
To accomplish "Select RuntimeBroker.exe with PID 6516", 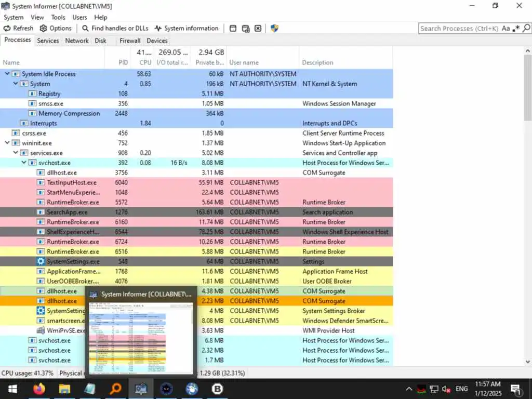I will [x=196, y=251].
